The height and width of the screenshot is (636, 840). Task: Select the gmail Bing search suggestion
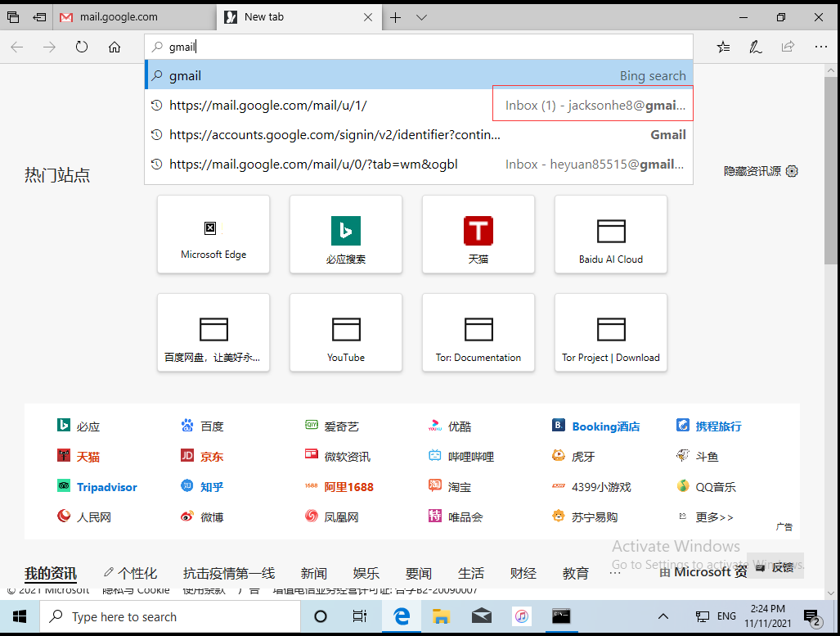[x=419, y=75]
